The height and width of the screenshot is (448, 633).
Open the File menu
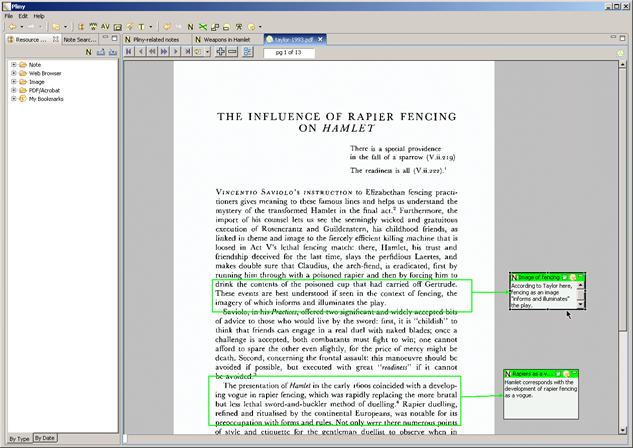8,16
